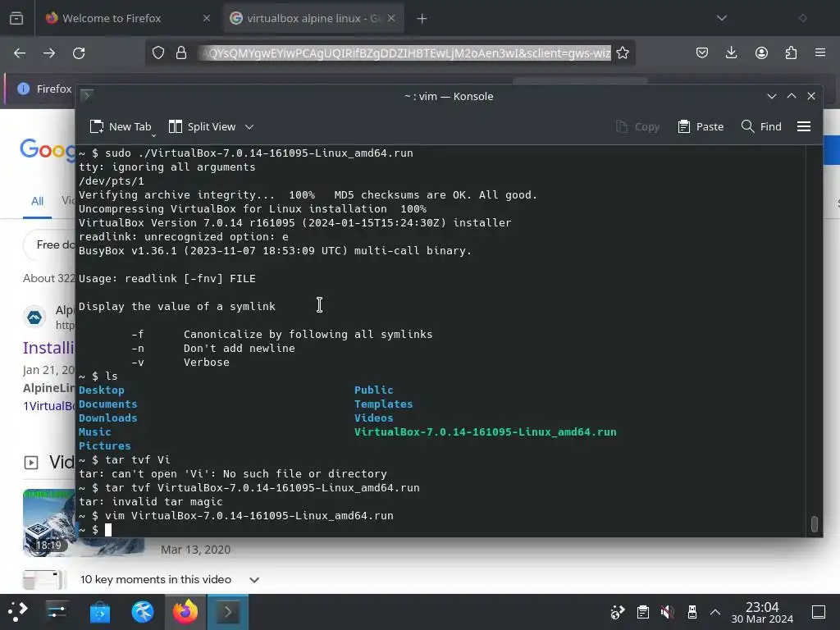
Task: Minimize Konsole window via down chevron
Action: [x=771, y=96]
